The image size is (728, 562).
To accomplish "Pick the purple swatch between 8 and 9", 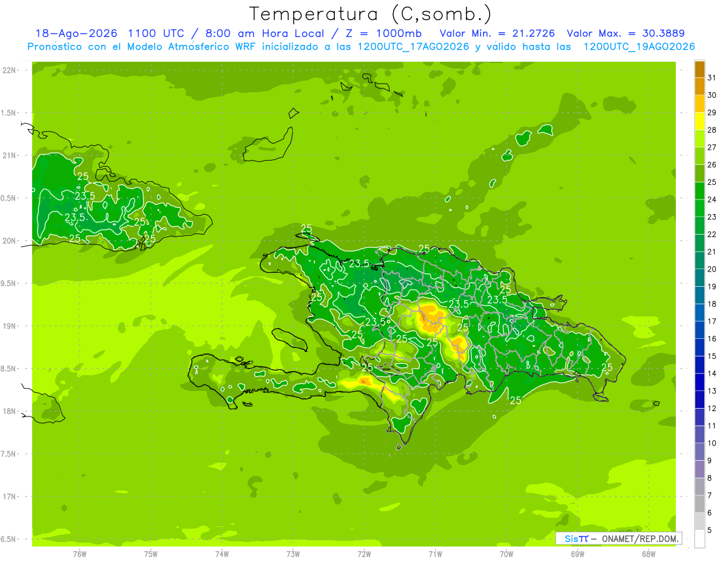I will (699, 470).
